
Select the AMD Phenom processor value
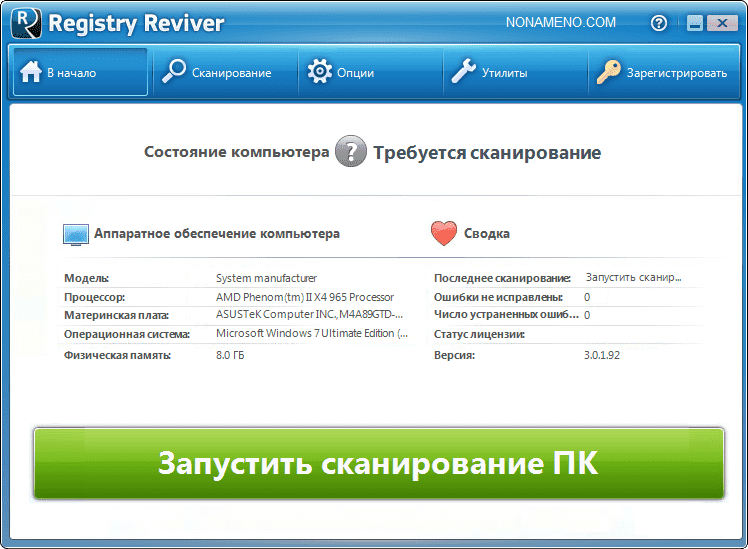(304, 297)
